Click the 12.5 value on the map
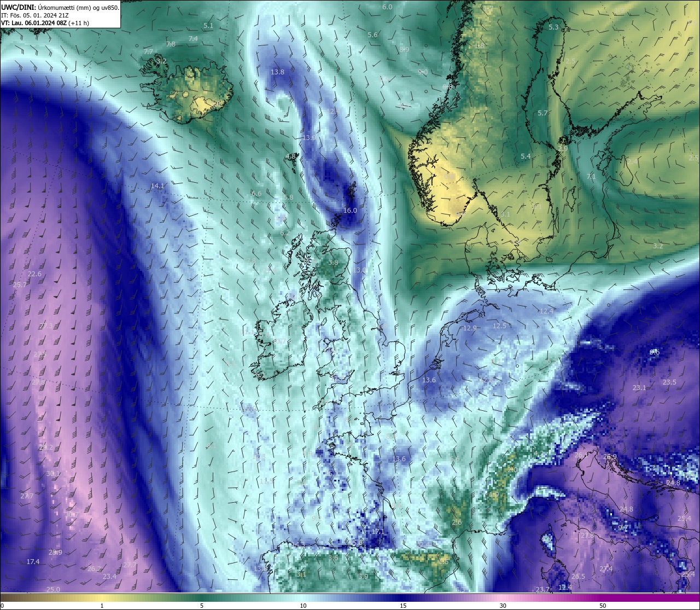The width and height of the screenshot is (700, 610). click(499, 326)
